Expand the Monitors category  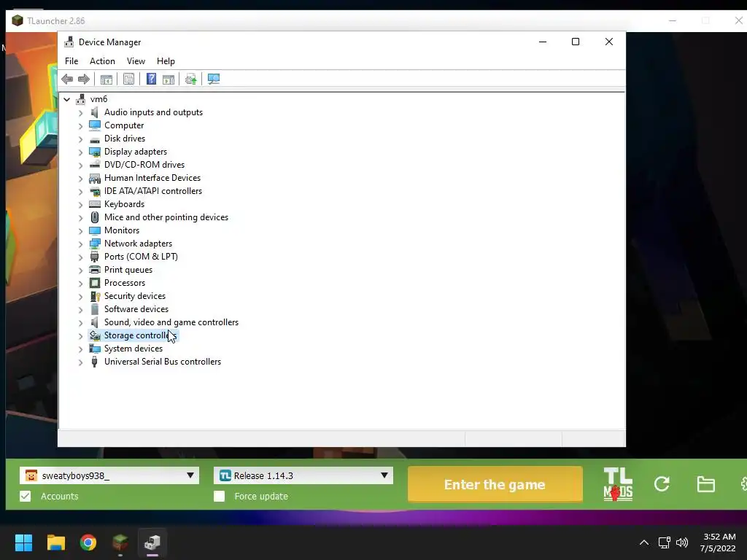tap(80, 231)
